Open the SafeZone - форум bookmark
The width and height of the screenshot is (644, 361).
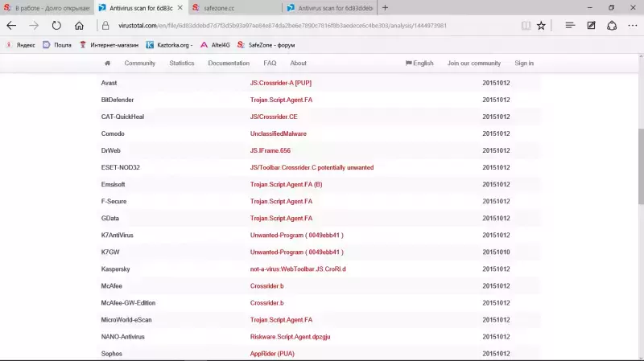(266, 45)
